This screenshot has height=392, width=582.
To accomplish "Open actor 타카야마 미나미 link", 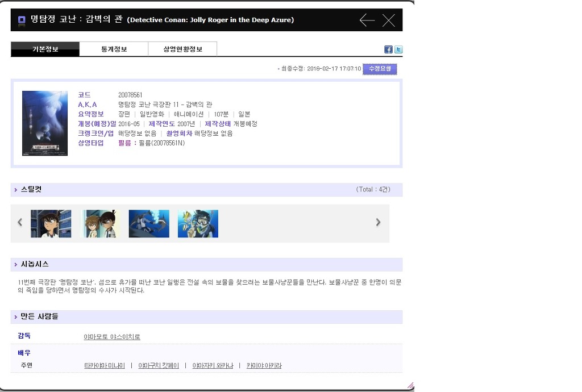I will (x=105, y=365).
